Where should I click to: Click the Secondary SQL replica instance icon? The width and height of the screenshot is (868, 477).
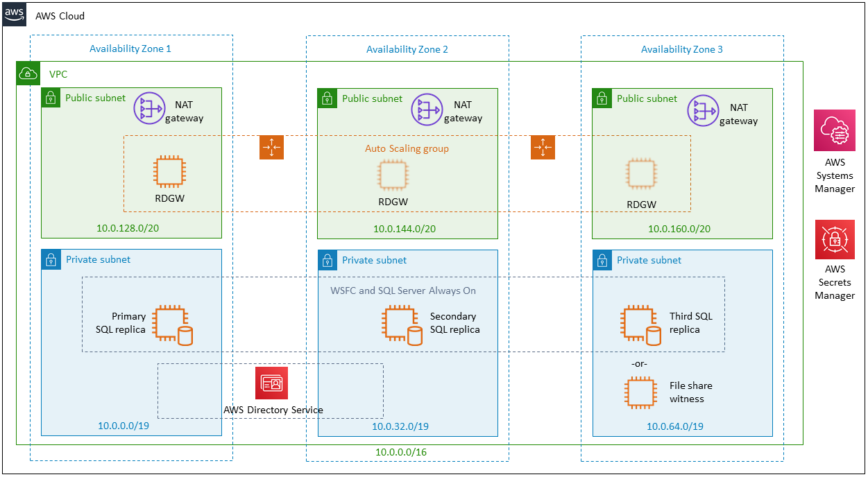pyautogui.click(x=401, y=324)
